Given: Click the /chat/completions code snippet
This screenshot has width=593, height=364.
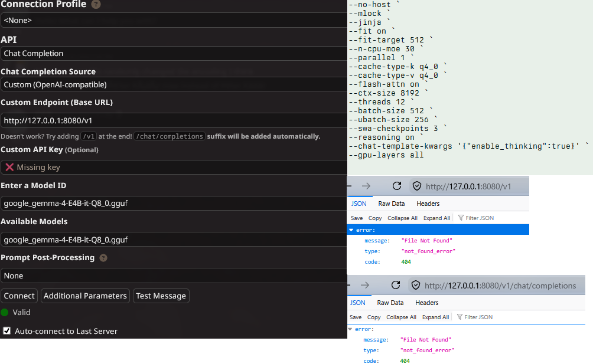Looking at the screenshot, I should click(x=170, y=136).
